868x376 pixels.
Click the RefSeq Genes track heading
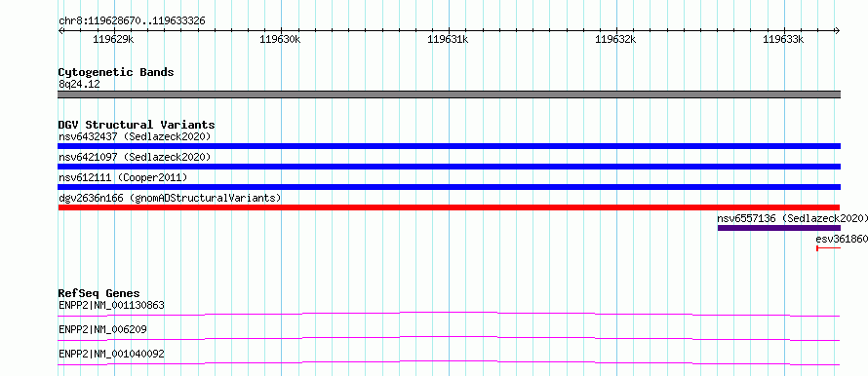[99, 293]
